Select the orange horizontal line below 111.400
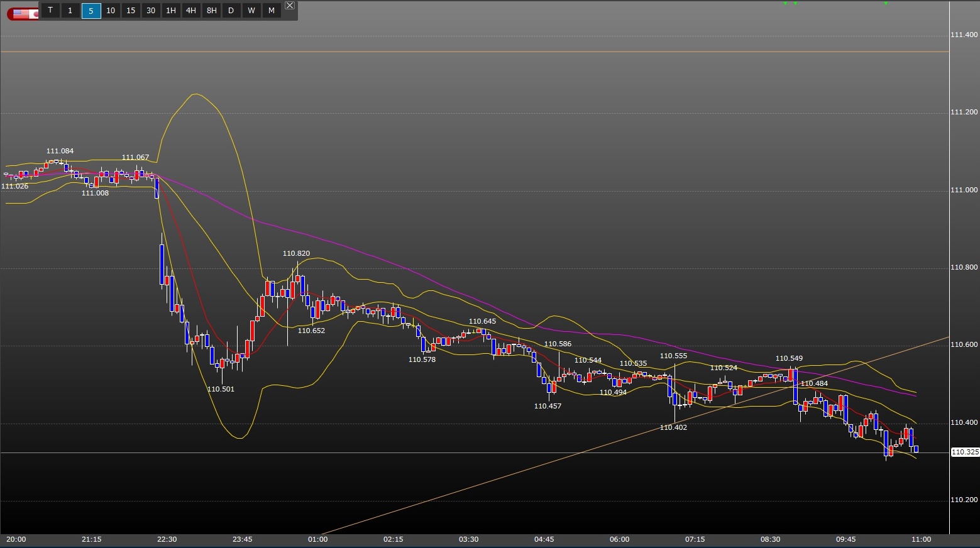This screenshot has height=548, width=980. click(440, 52)
